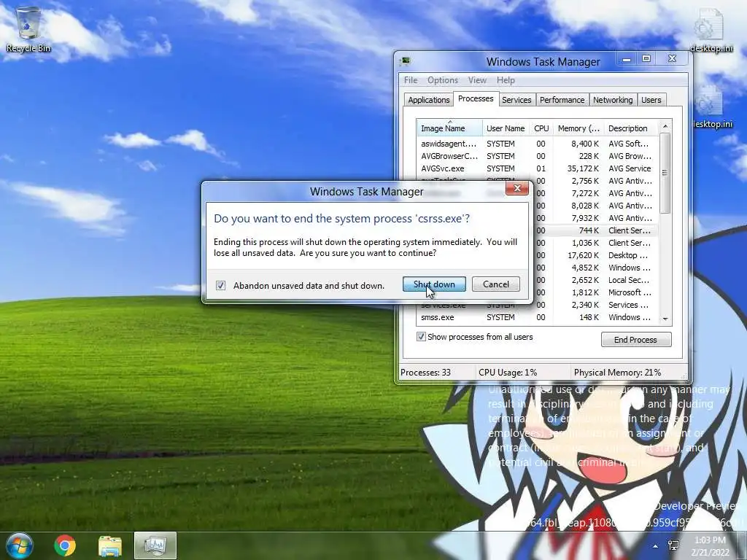Screen dimensions: 747x560
Task: Click the Desktop ... description cell
Action: [628, 255]
